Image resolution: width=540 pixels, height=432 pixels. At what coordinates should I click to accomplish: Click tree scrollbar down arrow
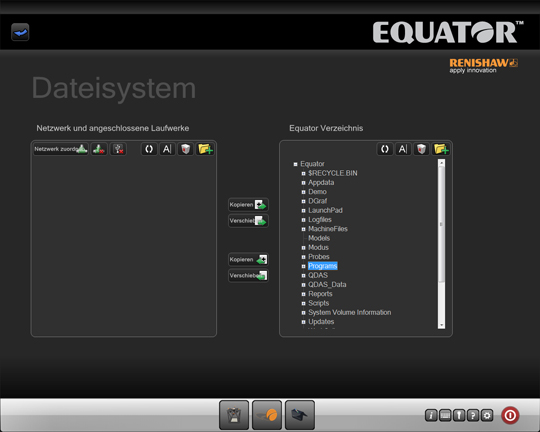pyautogui.click(x=442, y=325)
